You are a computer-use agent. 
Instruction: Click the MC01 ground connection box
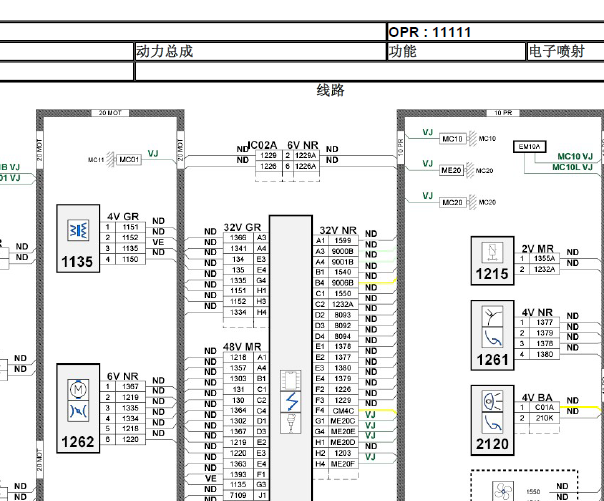pos(129,159)
